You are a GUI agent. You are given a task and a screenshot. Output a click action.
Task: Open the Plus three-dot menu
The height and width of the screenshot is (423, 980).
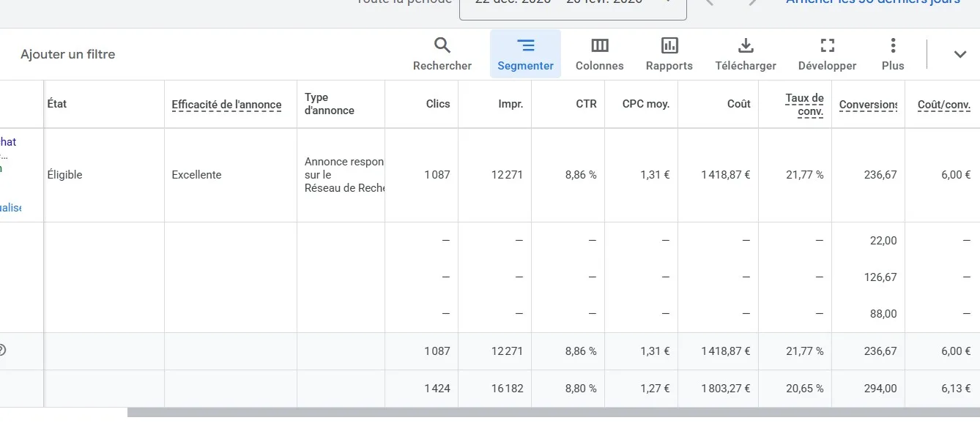tap(893, 54)
